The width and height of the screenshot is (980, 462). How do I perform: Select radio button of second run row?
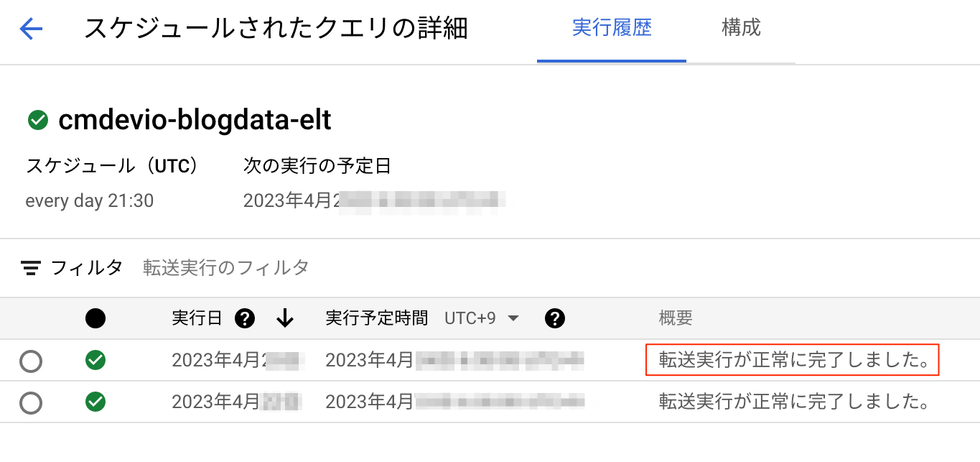pyautogui.click(x=31, y=402)
